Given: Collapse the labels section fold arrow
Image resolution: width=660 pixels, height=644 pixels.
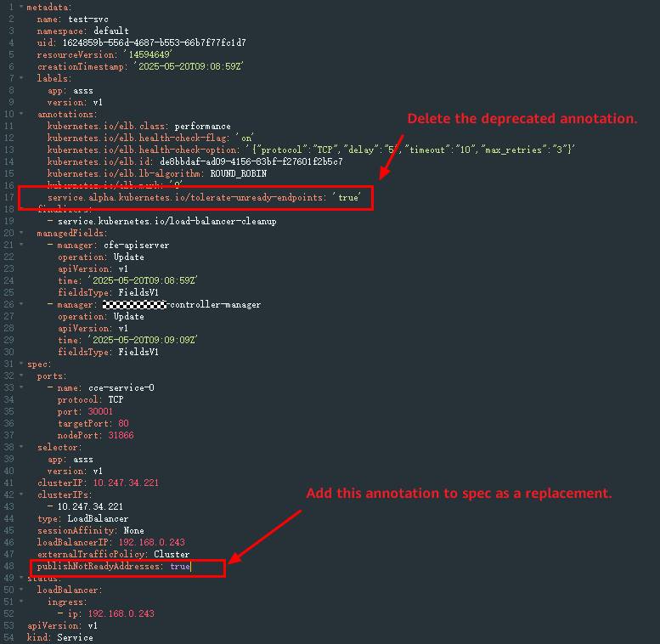Looking at the screenshot, I should click(x=21, y=78).
